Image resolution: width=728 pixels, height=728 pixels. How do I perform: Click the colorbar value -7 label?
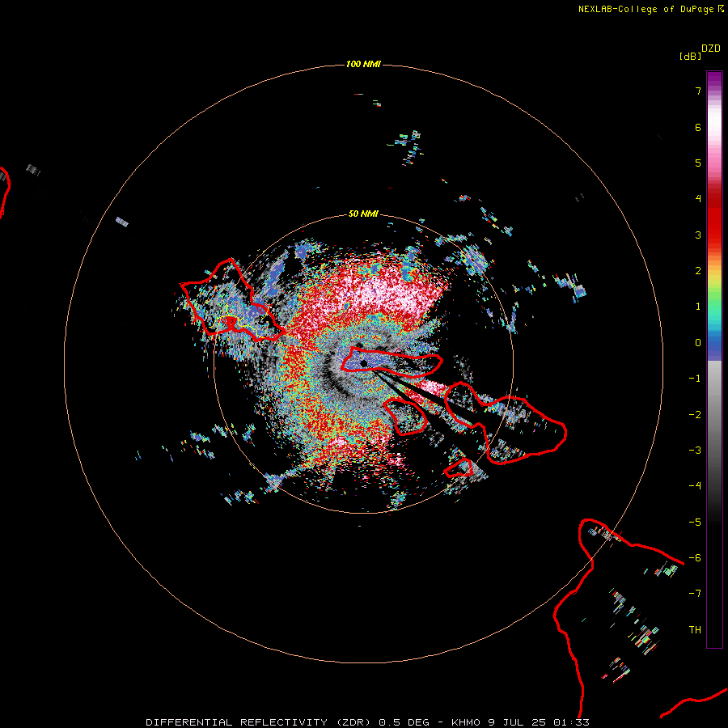[x=695, y=594]
